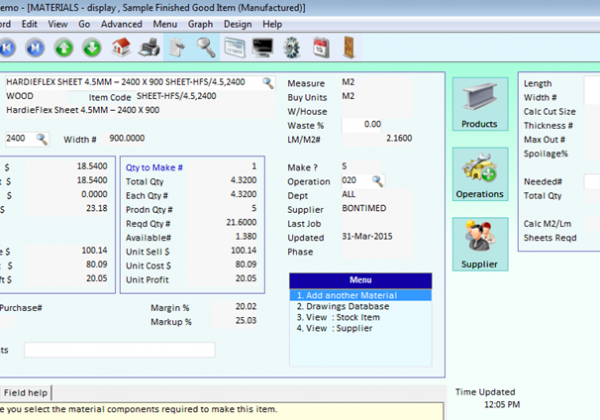Click the monitor display toolbar icon

(x=263, y=48)
